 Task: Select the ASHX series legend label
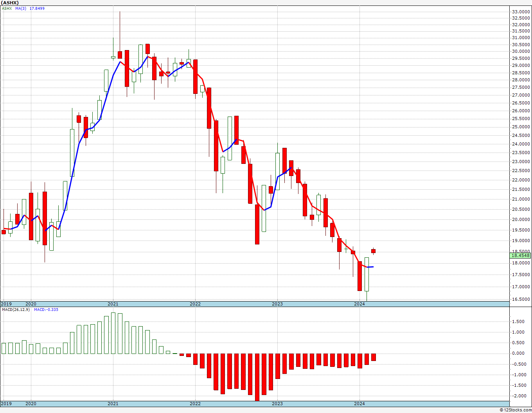7,8
